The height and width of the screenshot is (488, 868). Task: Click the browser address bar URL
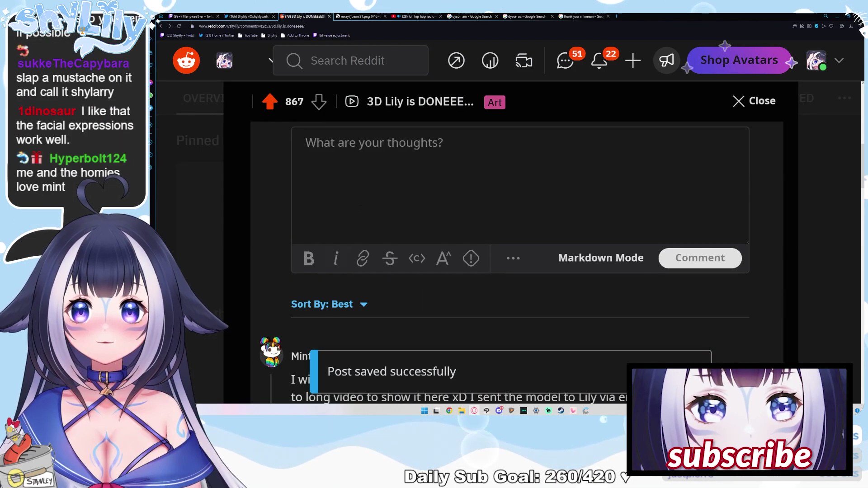tap(252, 26)
